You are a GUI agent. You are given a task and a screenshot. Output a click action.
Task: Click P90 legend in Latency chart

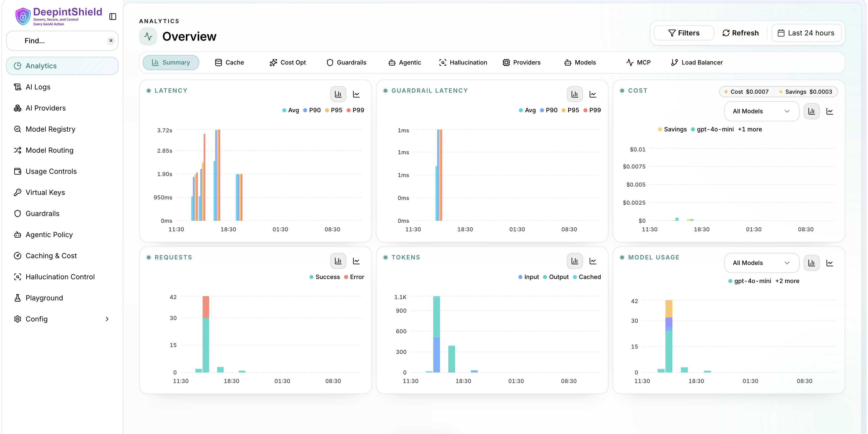[312, 111]
